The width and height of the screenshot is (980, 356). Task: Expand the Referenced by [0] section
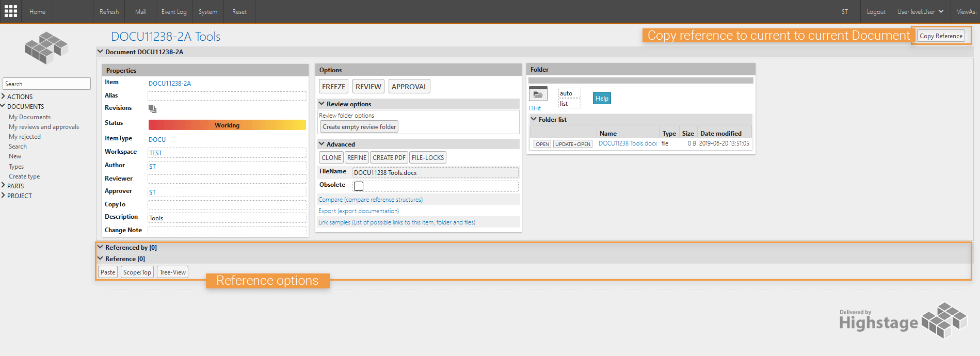point(100,247)
